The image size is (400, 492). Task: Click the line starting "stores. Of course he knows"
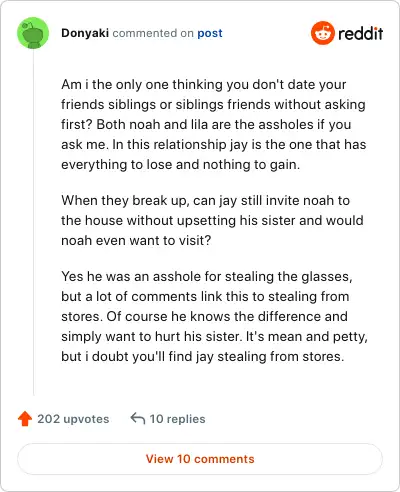(204, 317)
